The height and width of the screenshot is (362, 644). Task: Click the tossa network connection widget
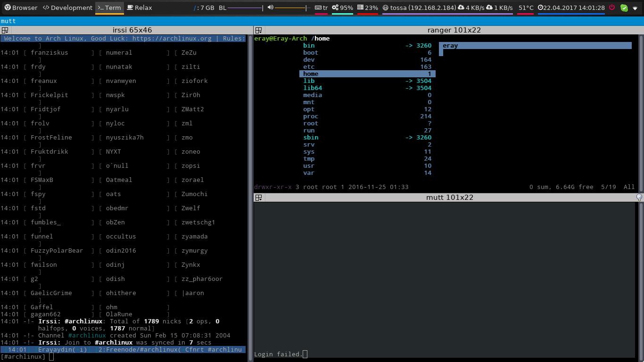coord(419,8)
